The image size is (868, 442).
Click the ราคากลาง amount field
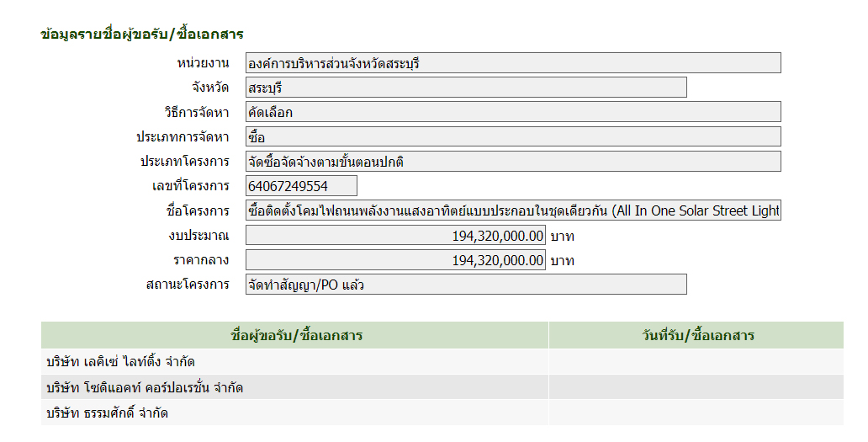click(395, 260)
